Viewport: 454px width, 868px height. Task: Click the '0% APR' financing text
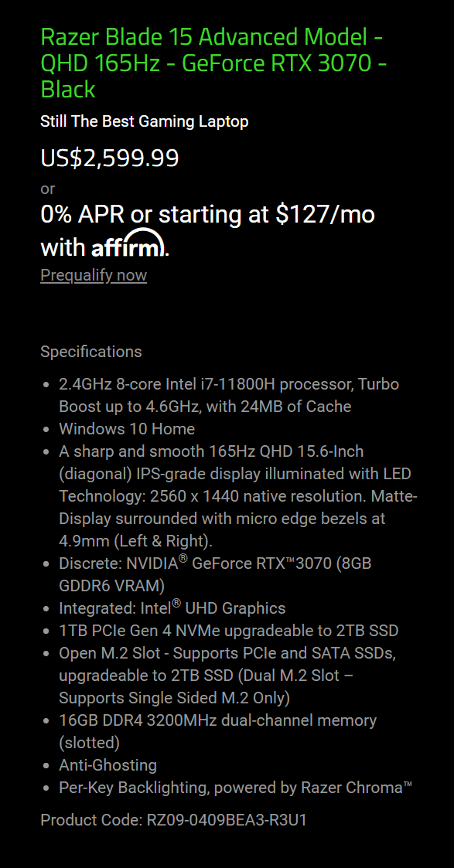click(x=84, y=214)
